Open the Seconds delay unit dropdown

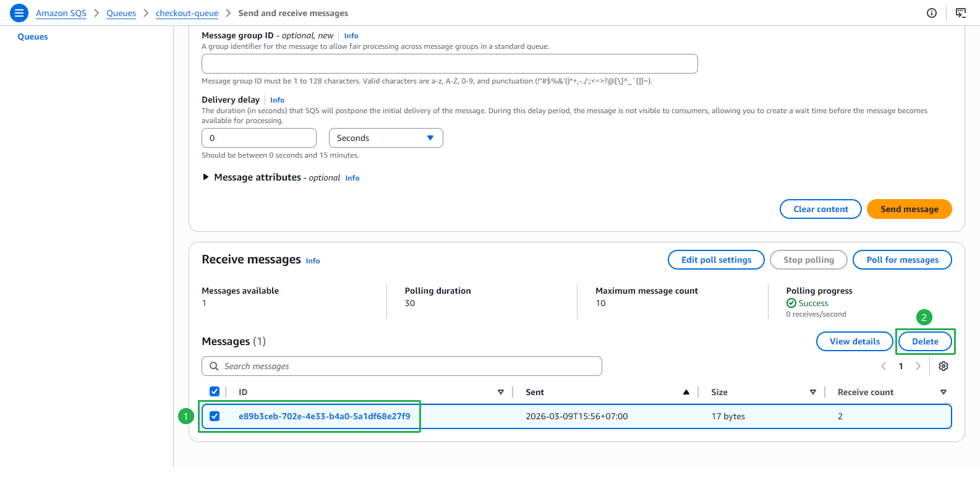386,138
